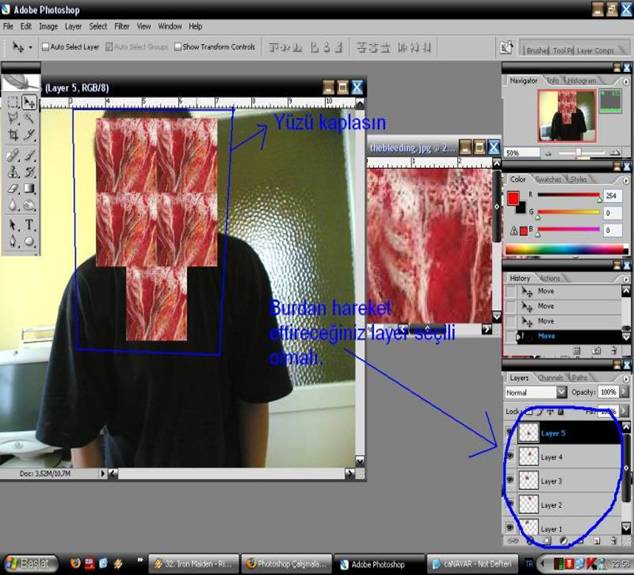Select the Dodge tool

pyautogui.click(x=30, y=205)
